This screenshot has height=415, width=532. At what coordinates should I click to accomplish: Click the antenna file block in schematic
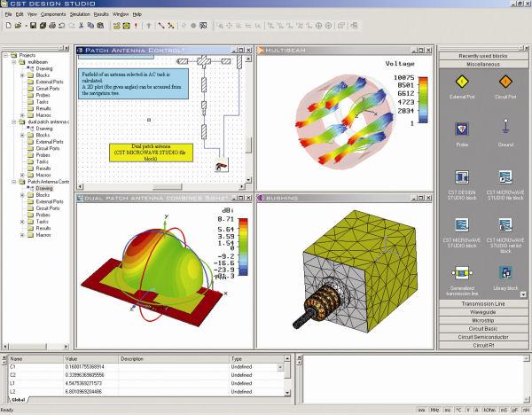point(218,164)
